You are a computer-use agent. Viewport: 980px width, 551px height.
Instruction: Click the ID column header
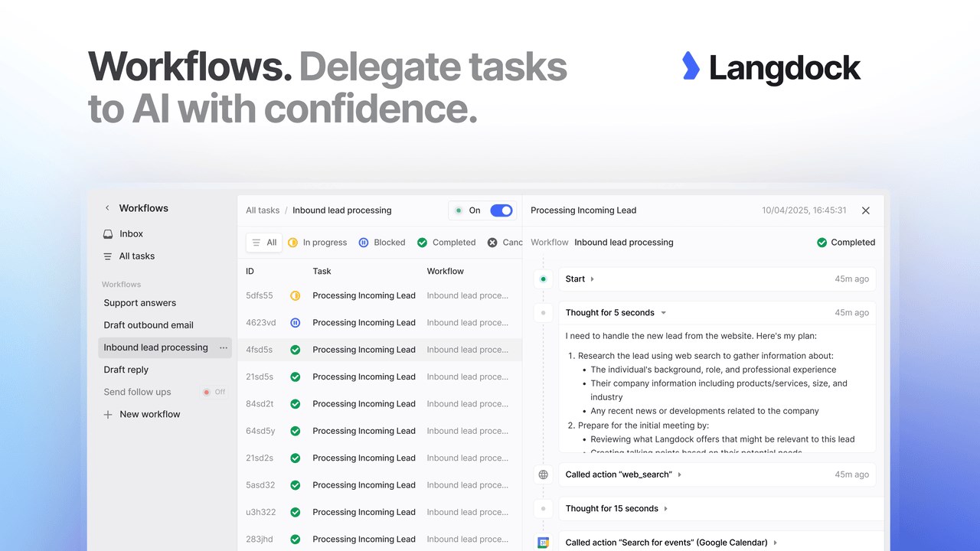click(x=250, y=272)
